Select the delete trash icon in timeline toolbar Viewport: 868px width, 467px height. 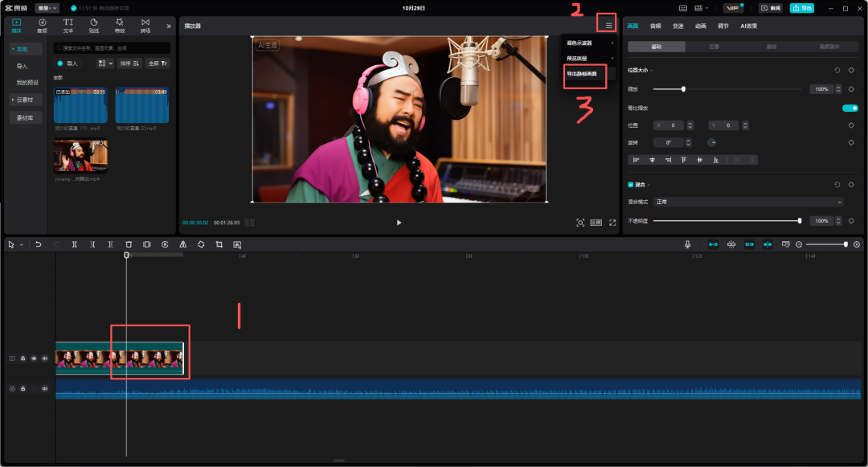[x=129, y=244]
